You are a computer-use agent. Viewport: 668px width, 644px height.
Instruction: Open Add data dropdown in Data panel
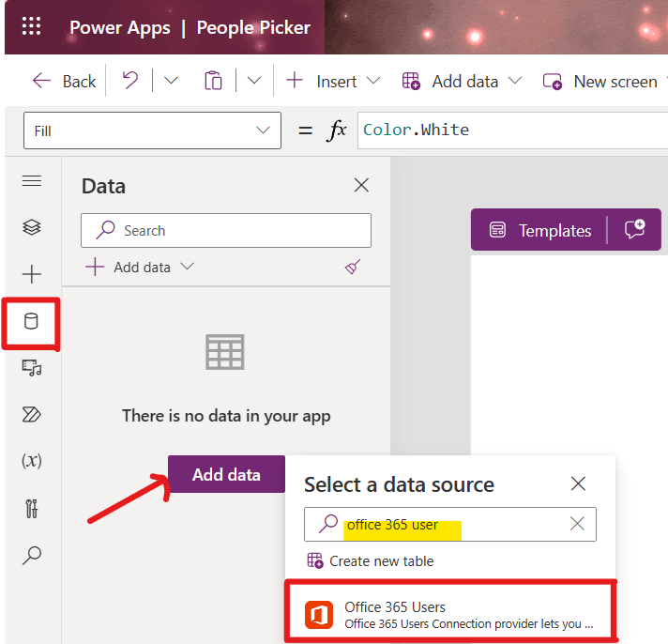[x=140, y=267]
